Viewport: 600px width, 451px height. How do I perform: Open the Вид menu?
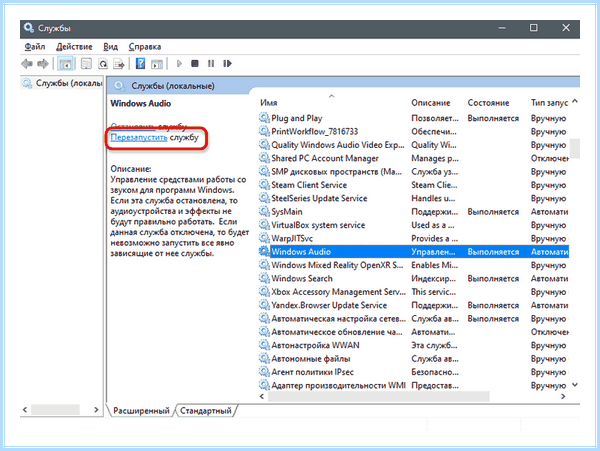pyautogui.click(x=110, y=47)
